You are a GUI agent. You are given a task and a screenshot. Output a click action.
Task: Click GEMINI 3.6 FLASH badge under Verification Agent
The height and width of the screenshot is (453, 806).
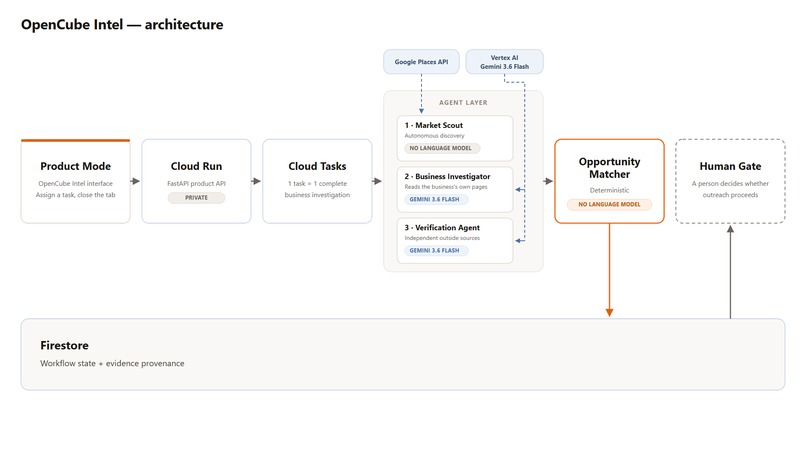pos(434,250)
